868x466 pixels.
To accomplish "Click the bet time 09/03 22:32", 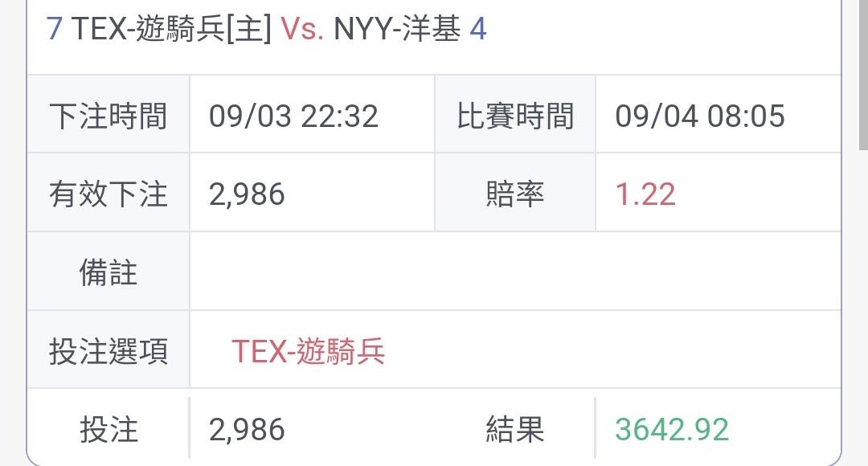I will point(293,117).
